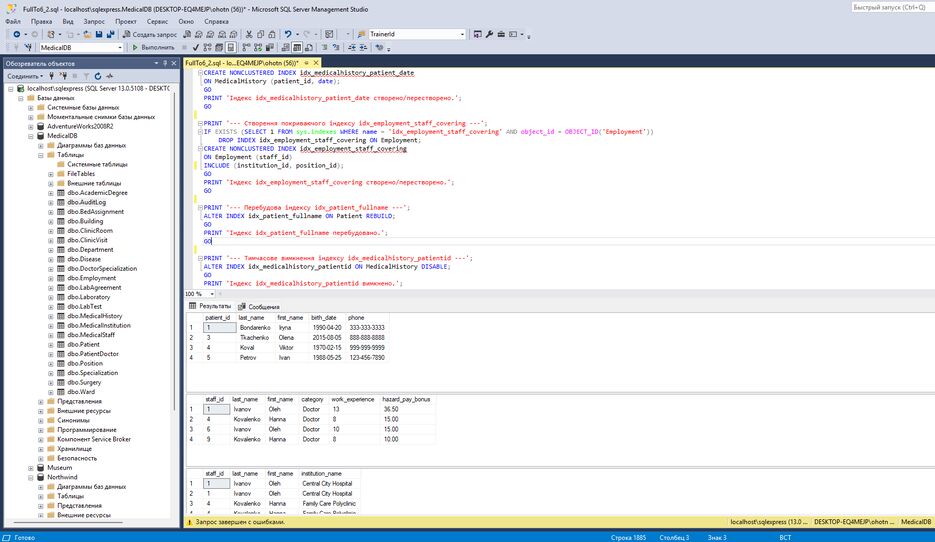Screen dimensions: 935x542
Task: Click the Parse query checkmark icon
Action: click(x=196, y=47)
